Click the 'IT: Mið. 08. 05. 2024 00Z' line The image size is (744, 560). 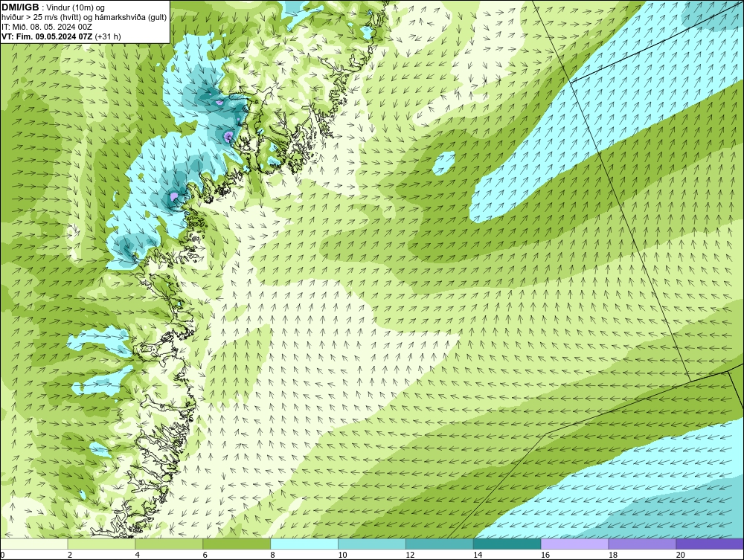[x=46, y=27]
